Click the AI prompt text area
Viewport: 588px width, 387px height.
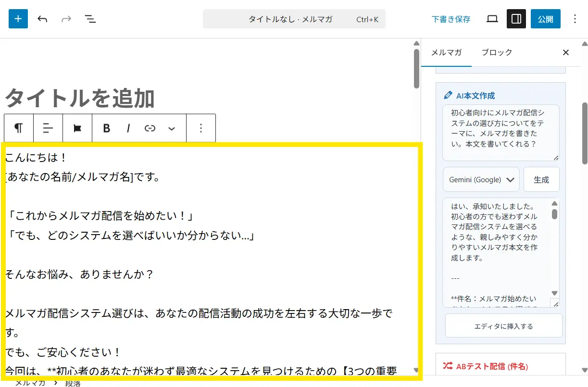(500, 132)
